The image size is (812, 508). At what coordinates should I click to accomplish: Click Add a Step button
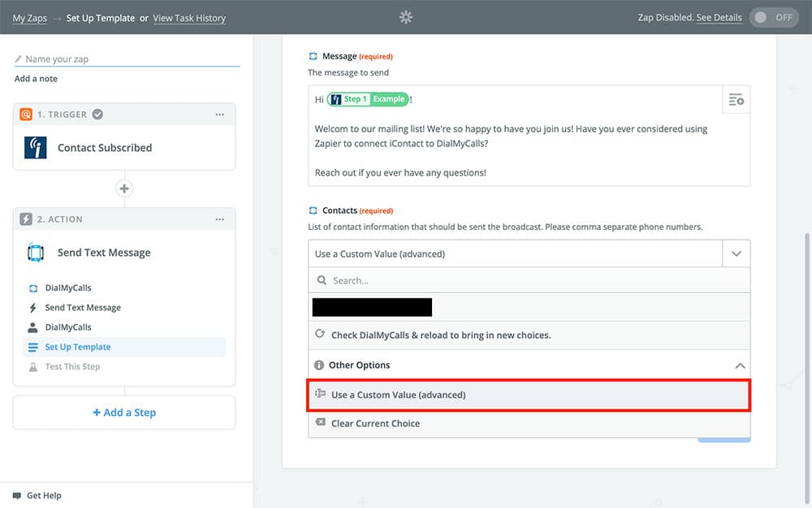click(124, 412)
